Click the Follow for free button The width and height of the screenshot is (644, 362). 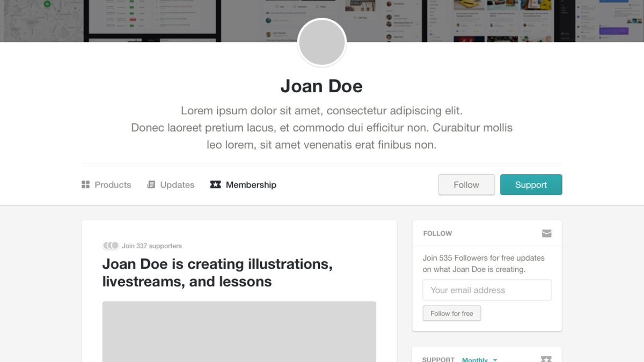click(x=452, y=313)
